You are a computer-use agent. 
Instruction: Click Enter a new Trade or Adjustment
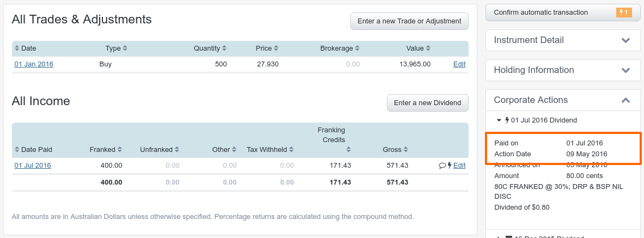tap(410, 21)
